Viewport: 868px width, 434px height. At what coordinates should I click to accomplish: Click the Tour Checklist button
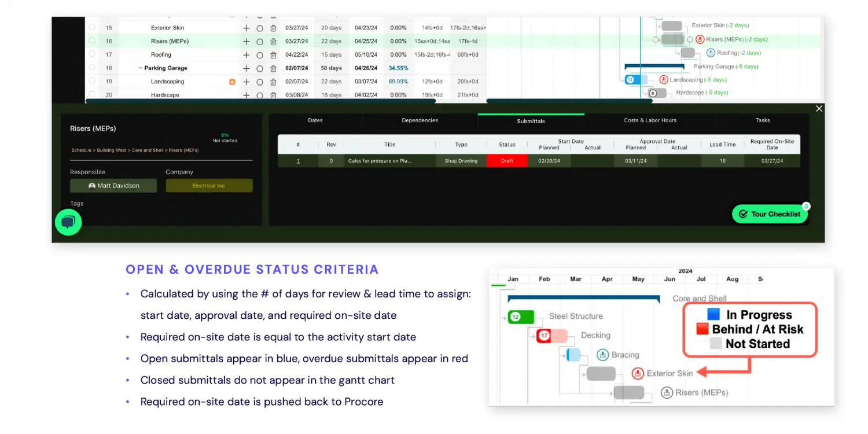coord(770,214)
